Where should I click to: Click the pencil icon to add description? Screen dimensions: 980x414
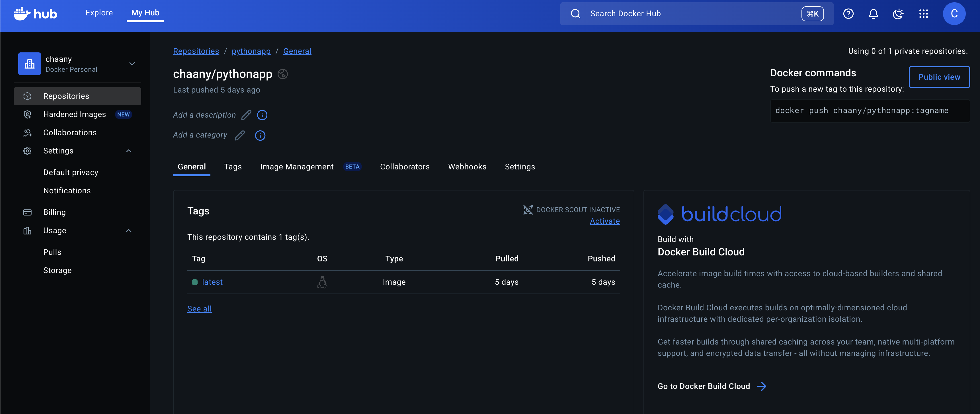[246, 115]
